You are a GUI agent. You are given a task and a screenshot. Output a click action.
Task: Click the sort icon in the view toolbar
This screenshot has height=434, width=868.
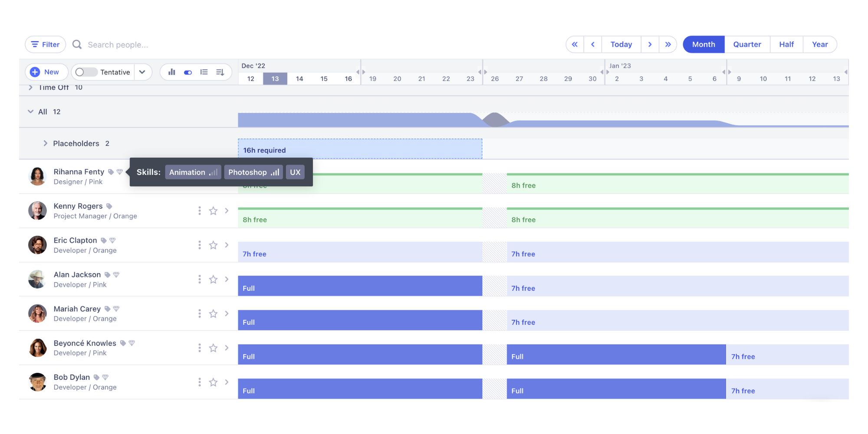coord(220,72)
